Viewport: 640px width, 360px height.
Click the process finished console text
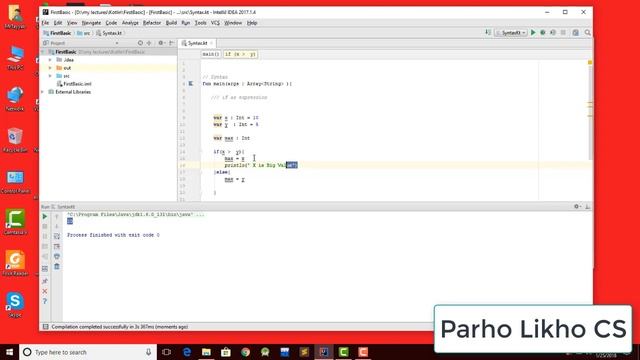point(113,235)
